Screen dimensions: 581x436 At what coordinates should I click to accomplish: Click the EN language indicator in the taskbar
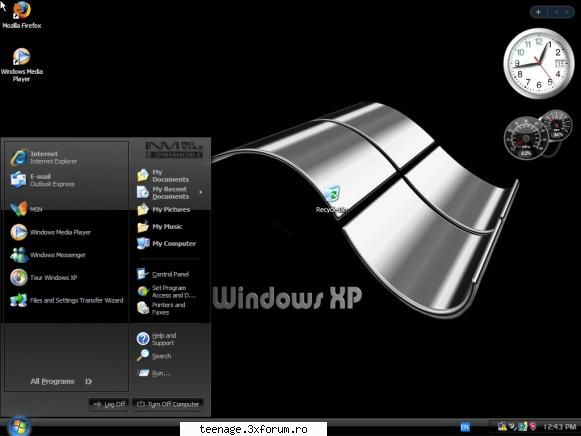(x=465, y=427)
